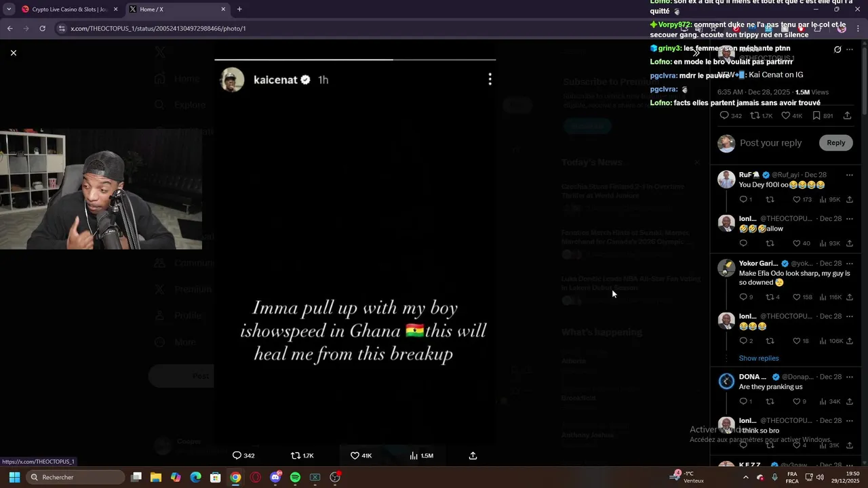Click Rechercher taskbar search box

[x=75, y=477]
